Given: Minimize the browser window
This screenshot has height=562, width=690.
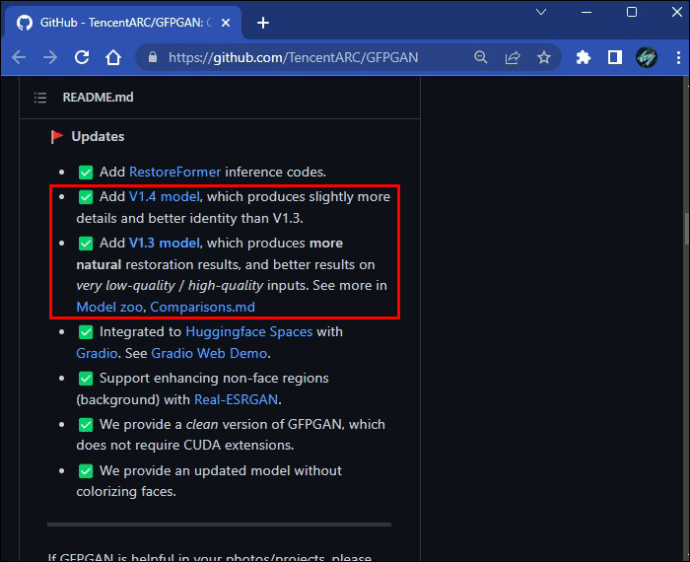Looking at the screenshot, I should pyautogui.click(x=586, y=12).
